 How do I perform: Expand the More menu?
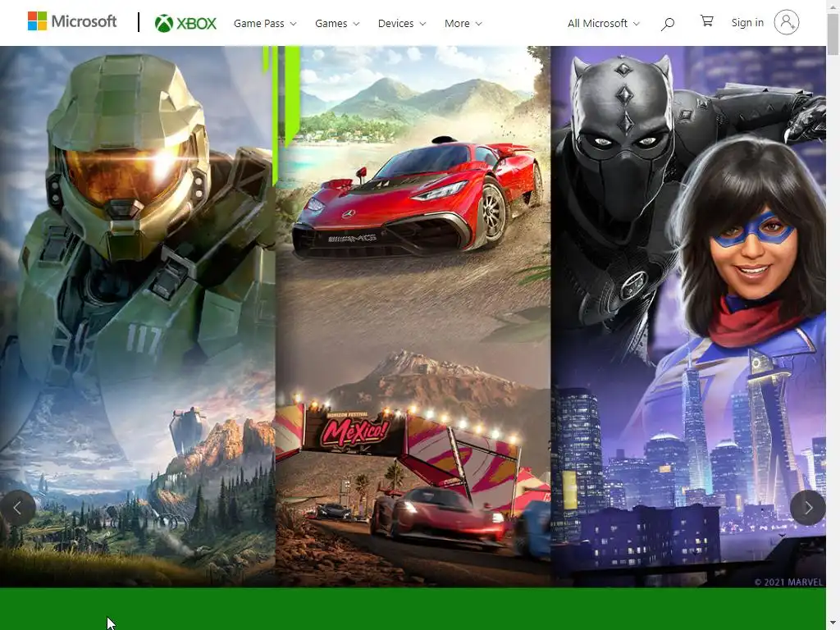point(463,24)
